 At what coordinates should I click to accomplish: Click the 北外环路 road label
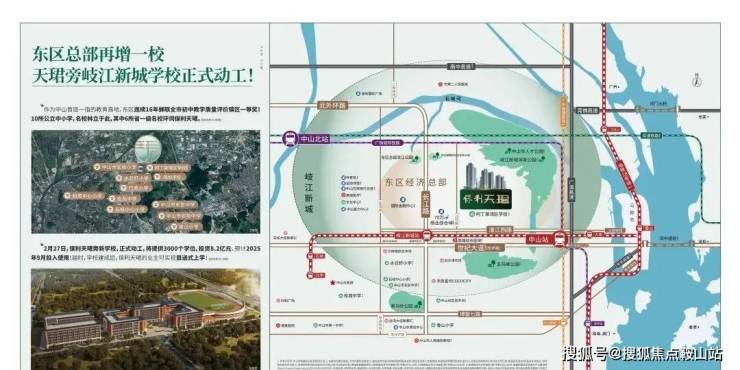332,106
